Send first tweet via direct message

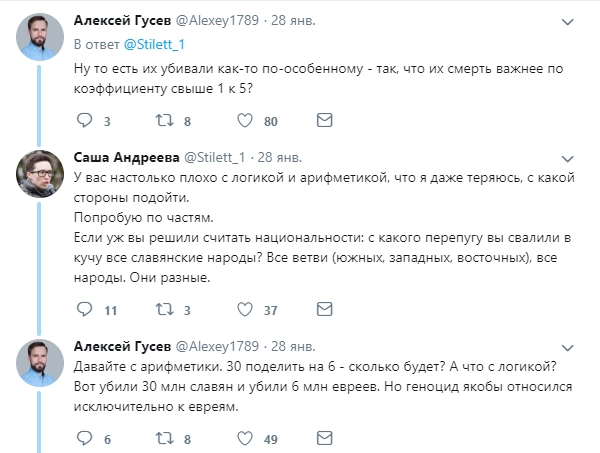(323, 122)
